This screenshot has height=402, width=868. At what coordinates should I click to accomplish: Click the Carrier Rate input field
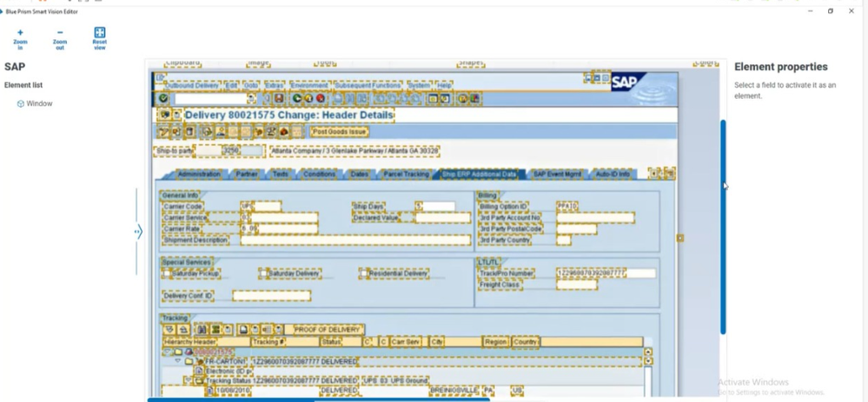click(x=279, y=228)
